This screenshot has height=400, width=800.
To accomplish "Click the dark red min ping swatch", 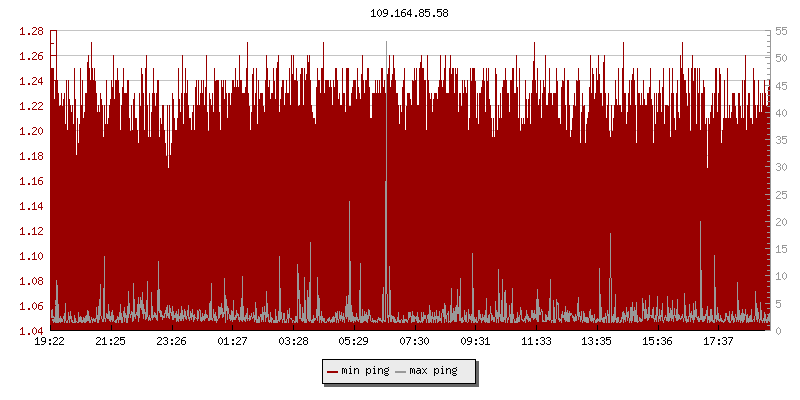I will pos(332,372).
